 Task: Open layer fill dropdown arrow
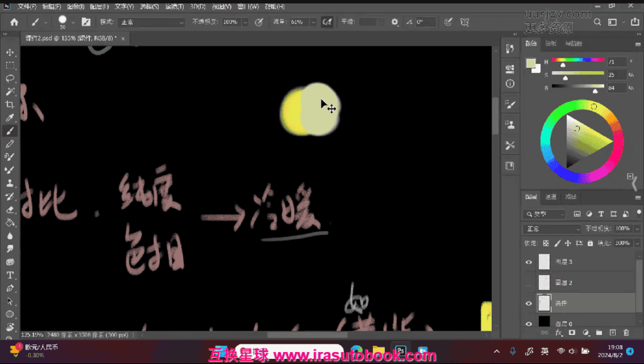638,244
